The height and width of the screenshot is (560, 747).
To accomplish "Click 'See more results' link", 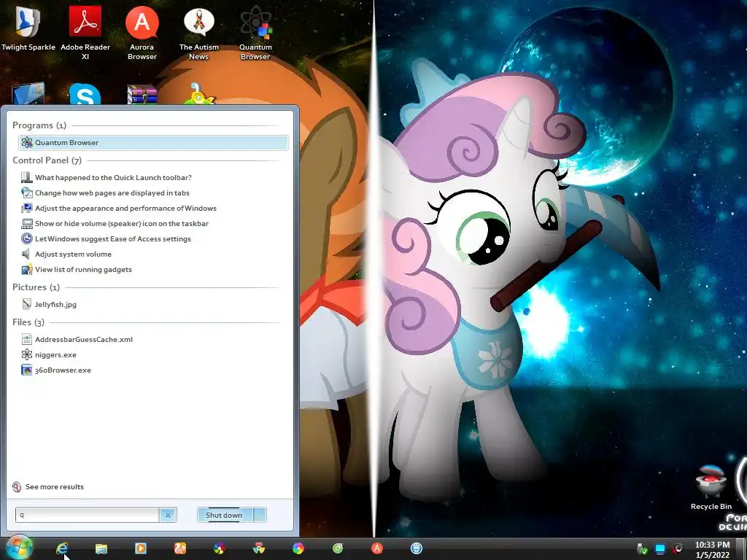I will (x=47, y=486).
